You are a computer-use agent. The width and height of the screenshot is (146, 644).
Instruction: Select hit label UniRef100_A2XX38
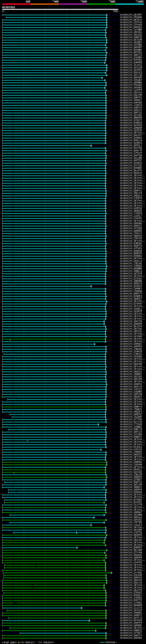[x=131, y=67]
